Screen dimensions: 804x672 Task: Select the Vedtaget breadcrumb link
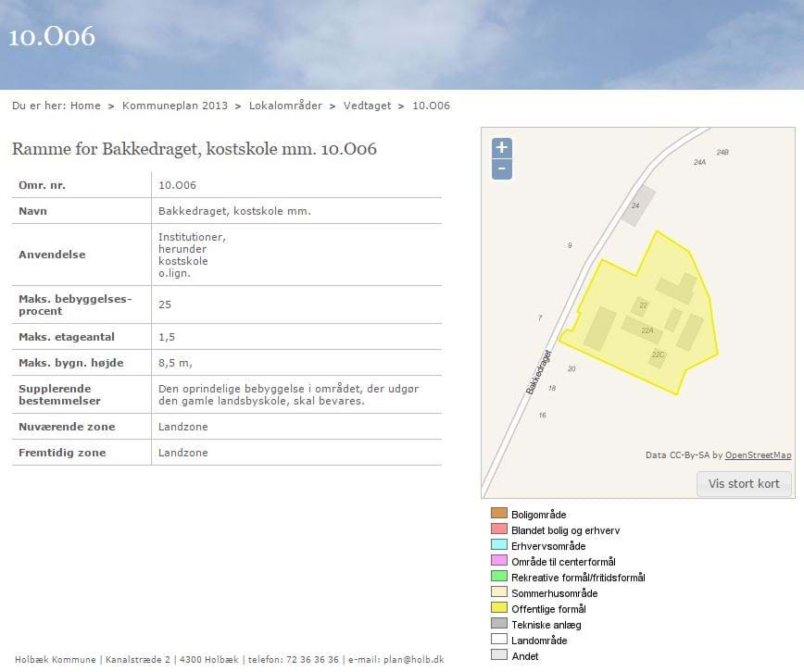[x=367, y=106]
